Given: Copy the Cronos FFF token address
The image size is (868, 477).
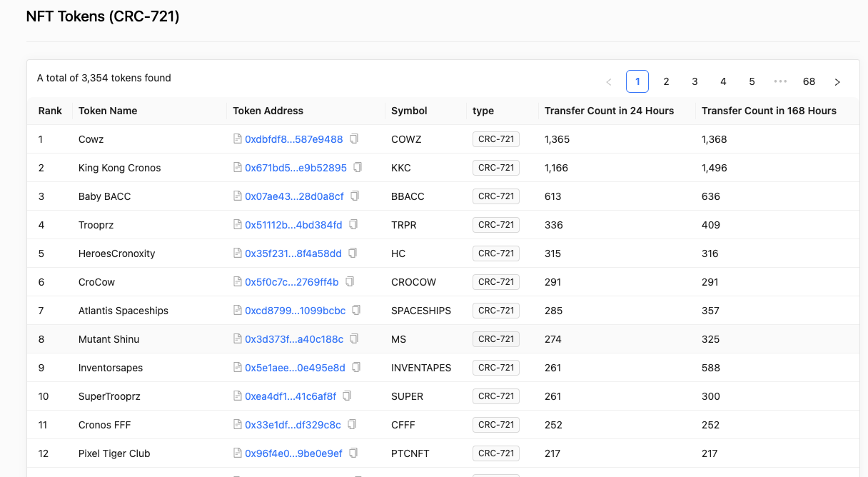Looking at the screenshot, I should tap(351, 425).
